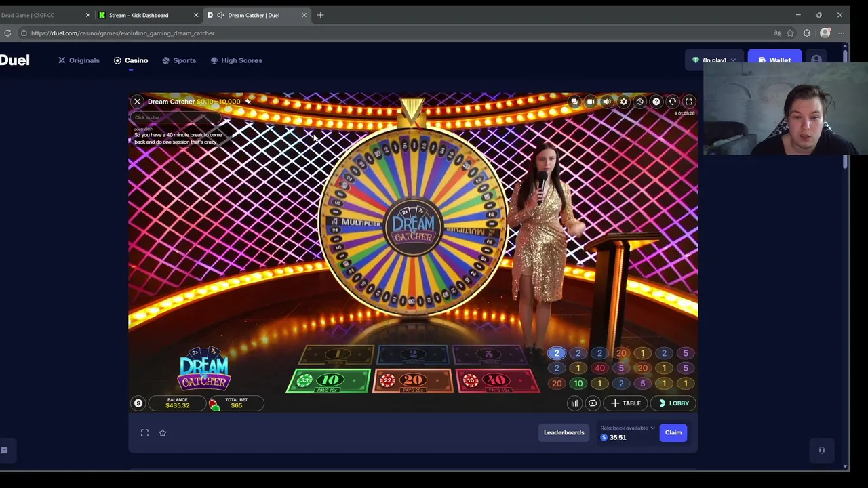This screenshot has width=868, height=488.
Task: Expand the (In play) balance dropdown
Action: [x=714, y=60]
